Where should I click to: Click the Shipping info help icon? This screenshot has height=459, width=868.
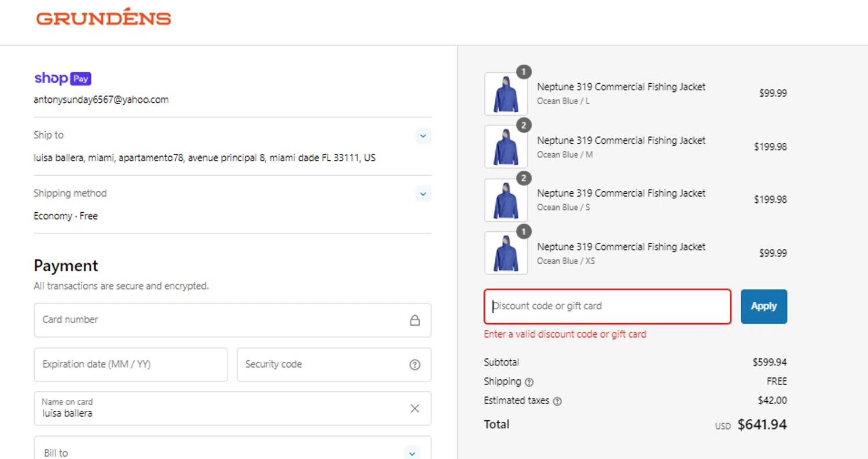(x=529, y=382)
